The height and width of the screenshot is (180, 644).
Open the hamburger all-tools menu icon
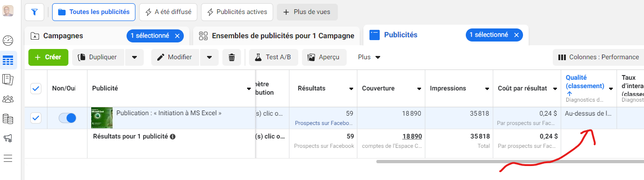[8, 158]
